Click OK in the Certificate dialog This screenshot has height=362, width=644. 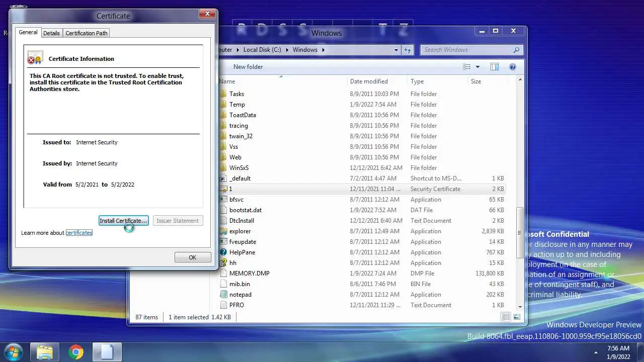(x=192, y=257)
